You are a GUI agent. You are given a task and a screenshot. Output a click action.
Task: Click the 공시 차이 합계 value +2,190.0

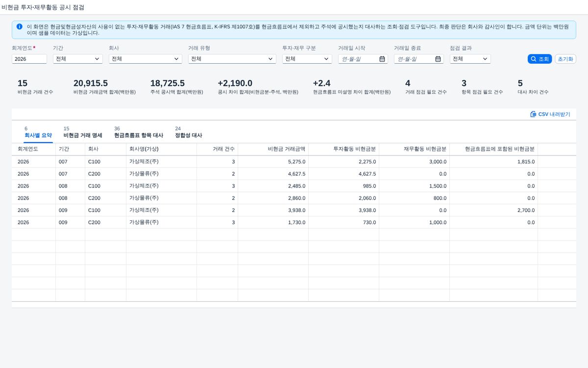[235, 83]
